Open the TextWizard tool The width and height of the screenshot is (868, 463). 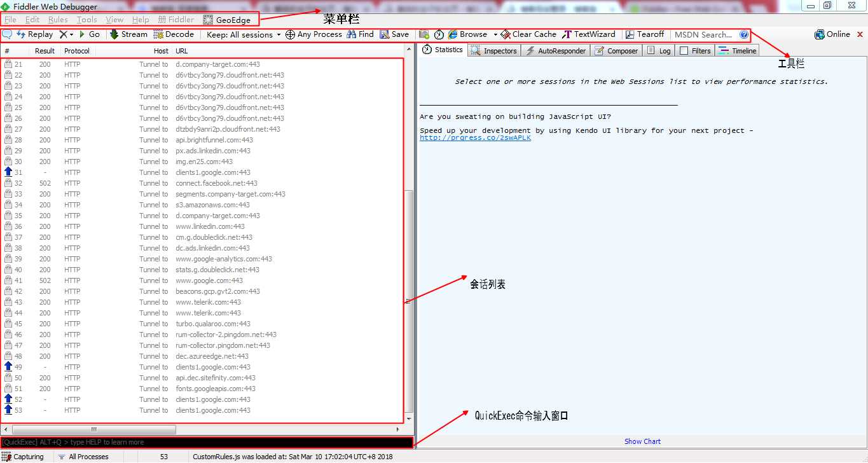[x=589, y=34]
